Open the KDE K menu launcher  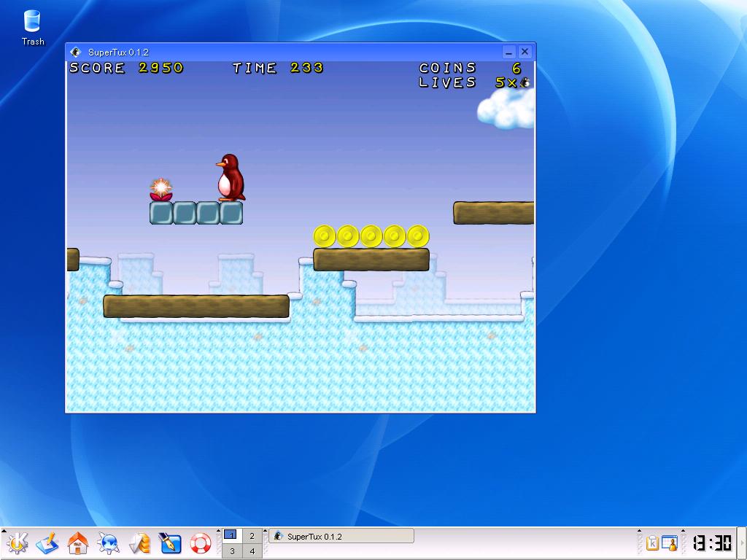point(18,543)
